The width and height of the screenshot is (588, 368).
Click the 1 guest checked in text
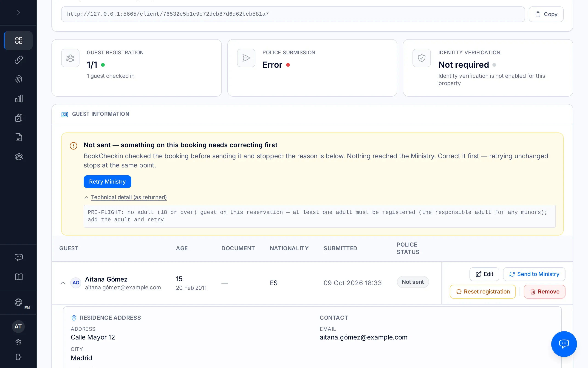click(x=110, y=76)
